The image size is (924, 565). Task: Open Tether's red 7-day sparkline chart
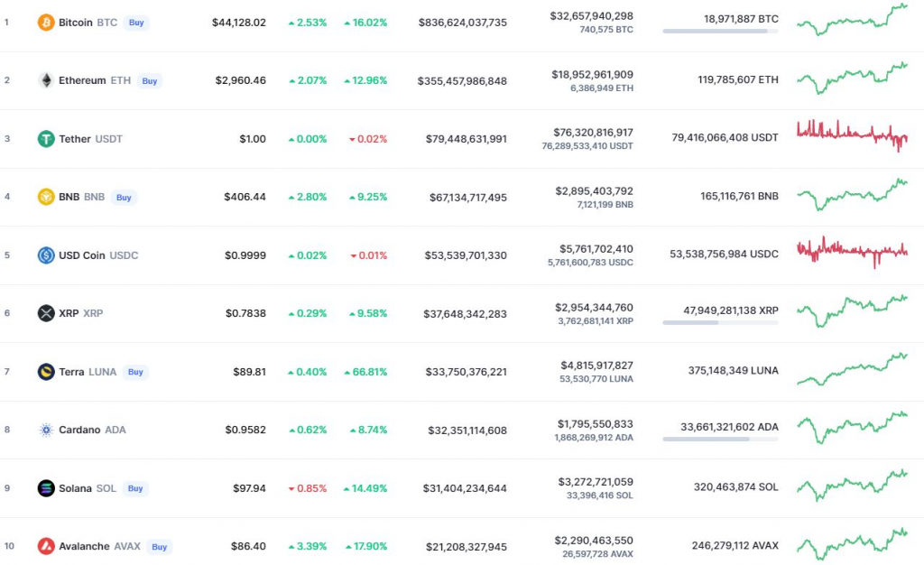coord(852,134)
